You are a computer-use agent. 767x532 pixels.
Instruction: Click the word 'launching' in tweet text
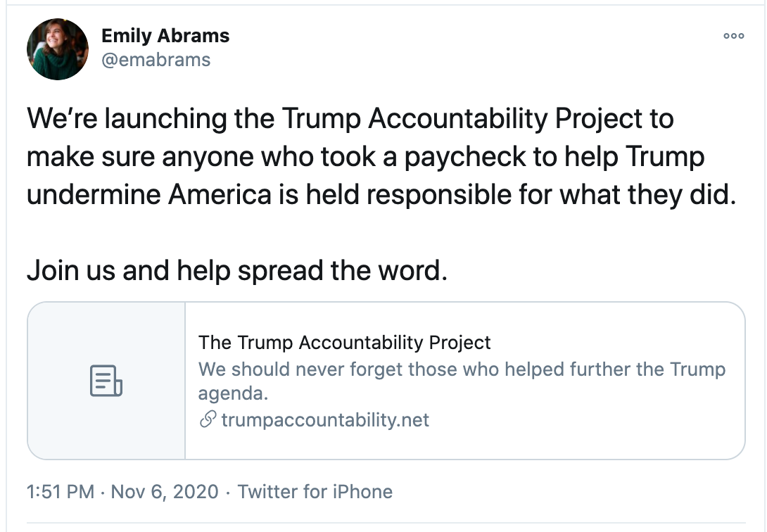[165, 120]
